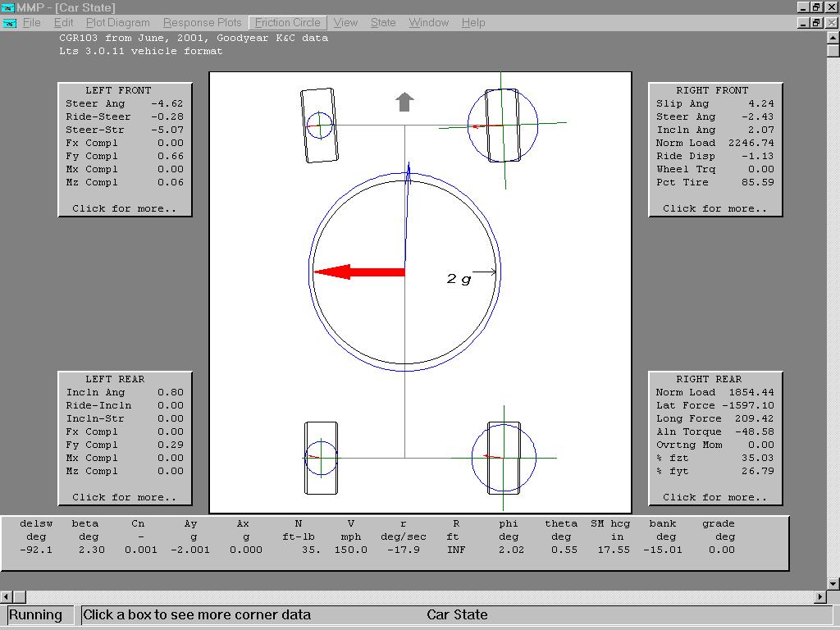
Task: Click the 2 g radius label
Action: click(459, 279)
